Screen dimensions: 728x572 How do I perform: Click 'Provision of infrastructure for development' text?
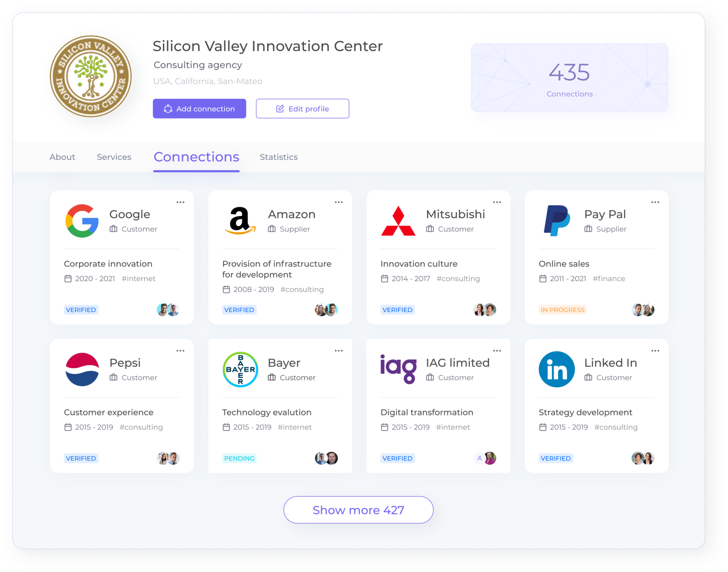tap(276, 269)
